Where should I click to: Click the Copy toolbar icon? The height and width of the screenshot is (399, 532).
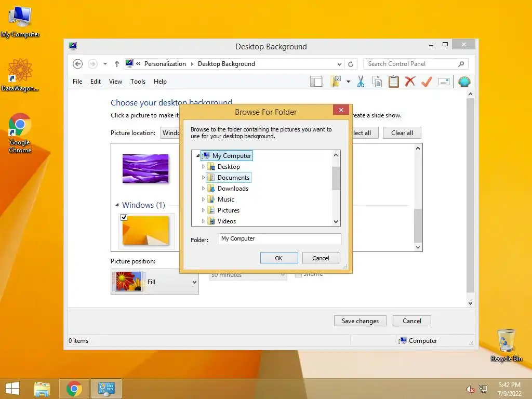click(377, 82)
